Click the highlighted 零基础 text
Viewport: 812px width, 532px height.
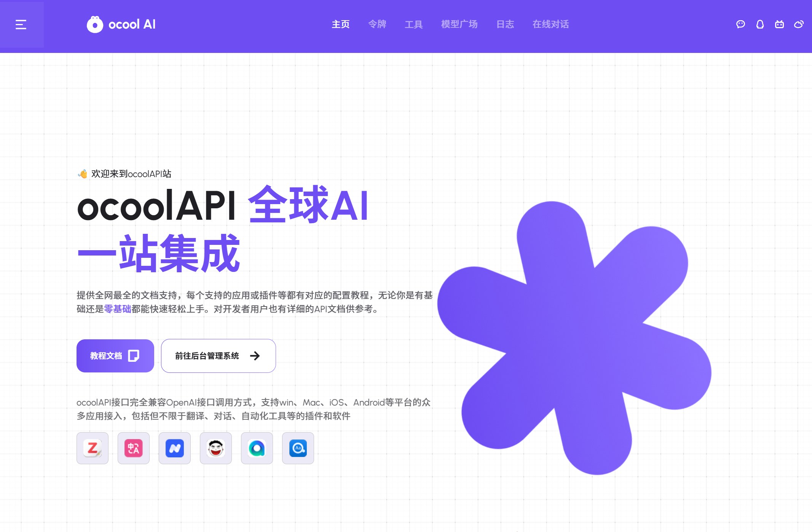coord(118,309)
